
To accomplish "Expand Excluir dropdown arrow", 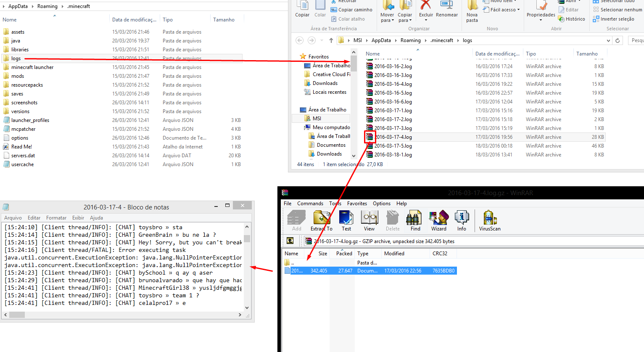I will [x=426, y=20].
